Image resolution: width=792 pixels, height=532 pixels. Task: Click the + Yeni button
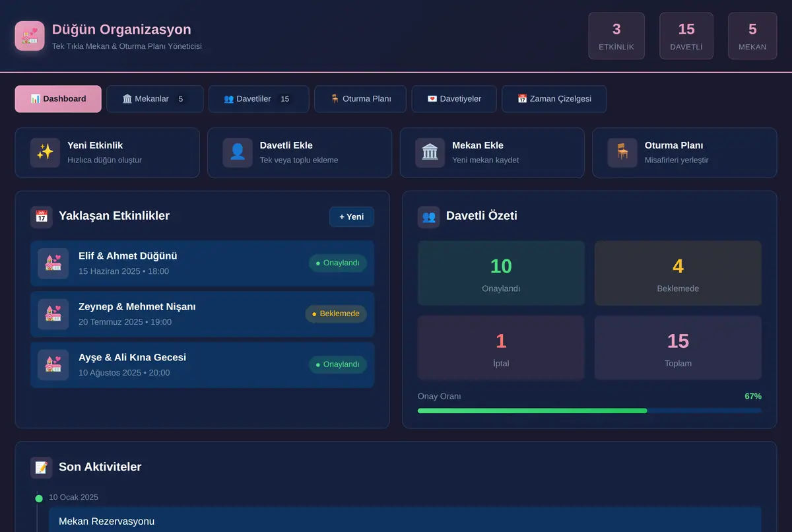pos(352,216)
